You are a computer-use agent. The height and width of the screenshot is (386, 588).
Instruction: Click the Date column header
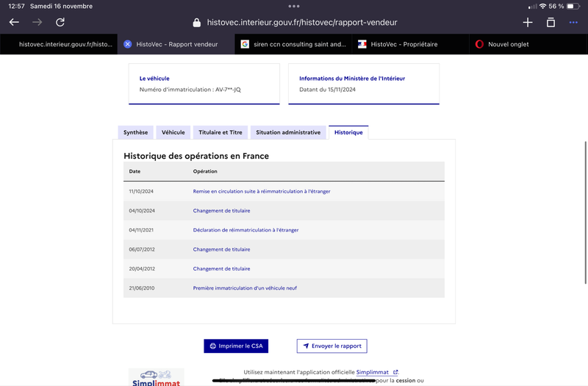(135, 171)
